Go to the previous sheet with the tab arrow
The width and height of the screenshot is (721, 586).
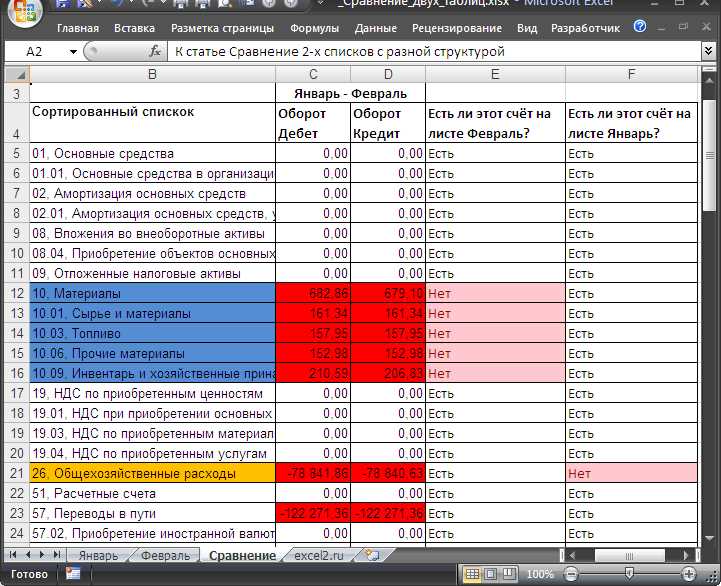pos(28,555)
